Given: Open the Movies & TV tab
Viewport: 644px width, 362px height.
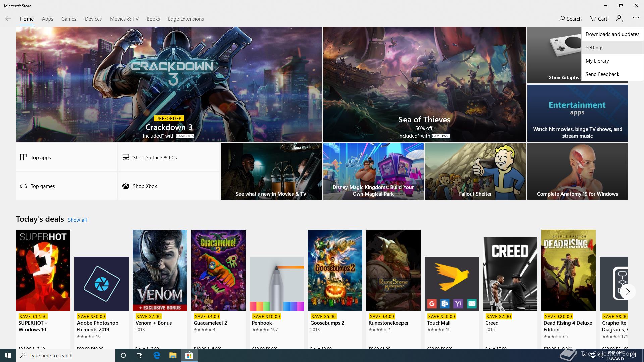Looking at the screenshot, I should [x=124, y=19].
